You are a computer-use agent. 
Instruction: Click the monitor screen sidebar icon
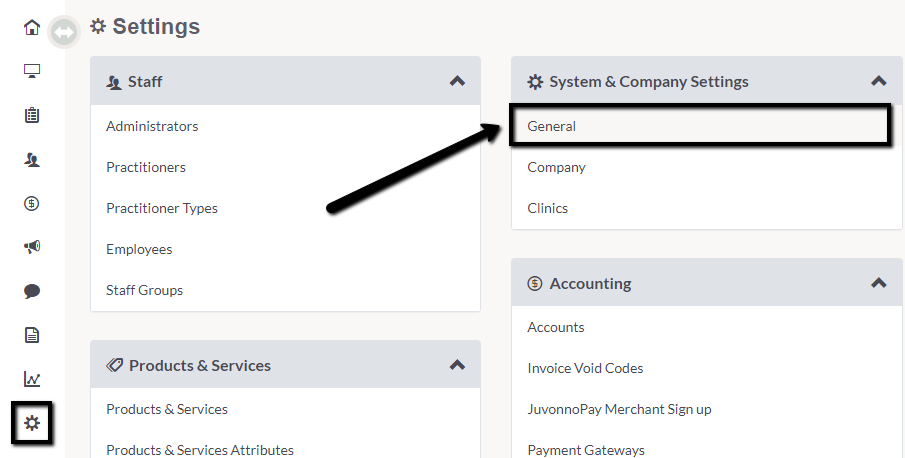tap(32, 71)
